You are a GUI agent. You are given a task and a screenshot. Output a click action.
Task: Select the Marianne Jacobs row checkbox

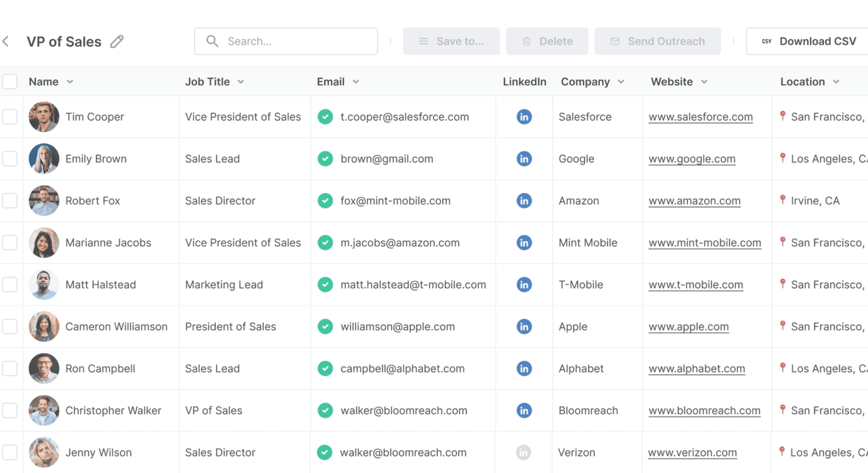[9, 243]
